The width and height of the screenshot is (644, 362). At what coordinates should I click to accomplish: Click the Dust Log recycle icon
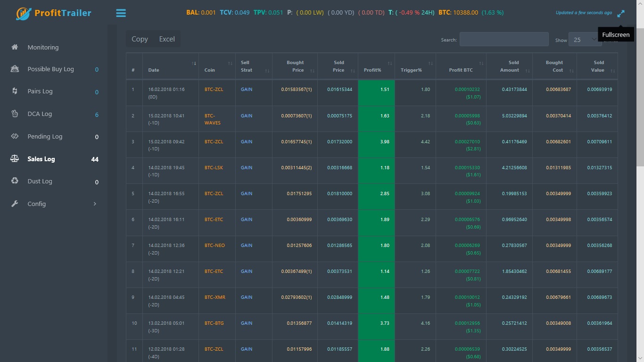(x=15, y=181)
